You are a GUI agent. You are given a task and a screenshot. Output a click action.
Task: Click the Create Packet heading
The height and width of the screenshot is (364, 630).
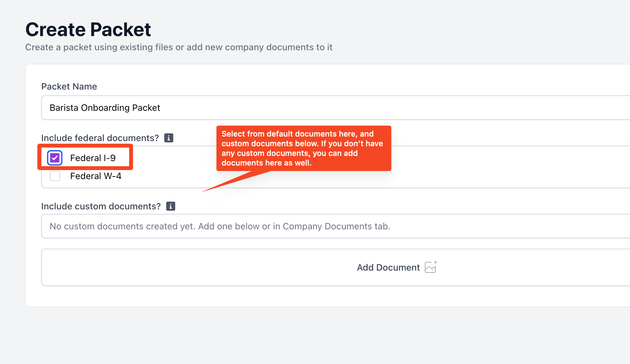(88, 30)
